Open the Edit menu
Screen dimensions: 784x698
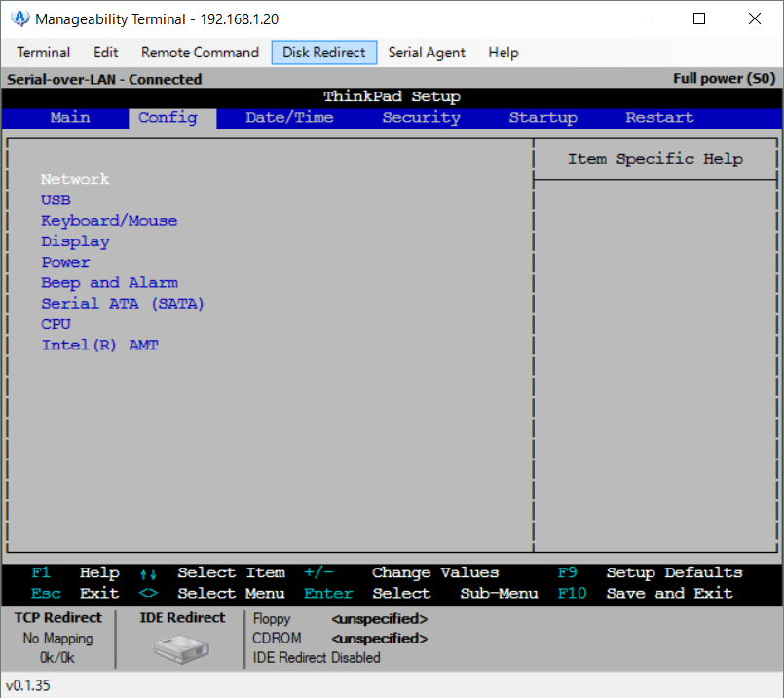point(106,53)
